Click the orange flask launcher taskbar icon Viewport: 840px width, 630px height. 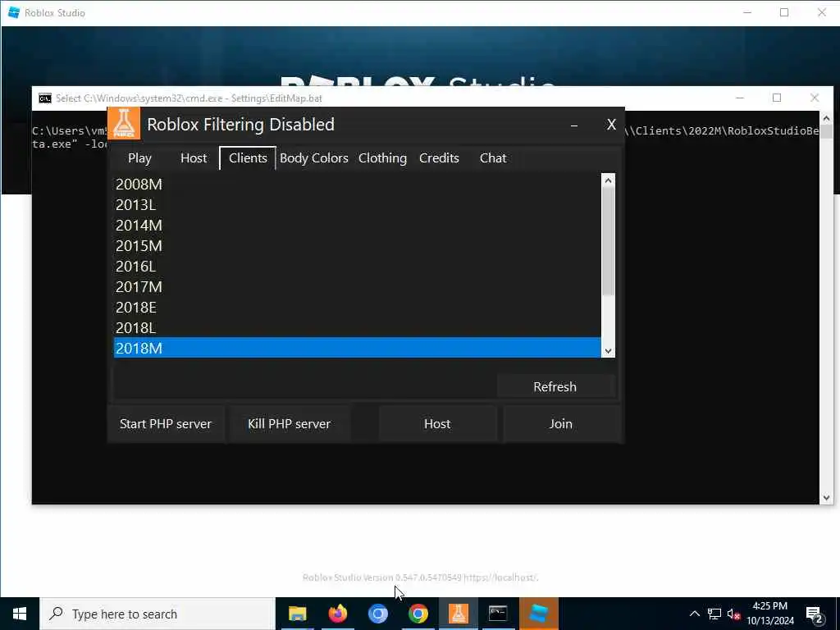coord(458,614)
